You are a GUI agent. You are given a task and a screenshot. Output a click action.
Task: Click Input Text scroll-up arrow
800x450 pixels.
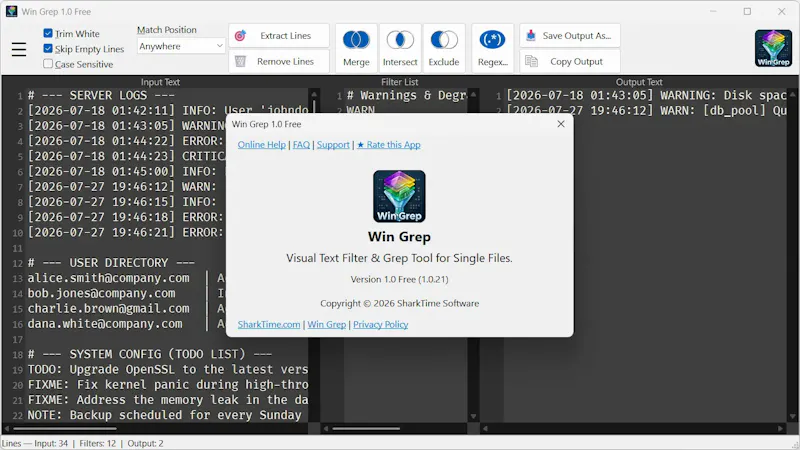pyautogui.click(x=314, y=94)
